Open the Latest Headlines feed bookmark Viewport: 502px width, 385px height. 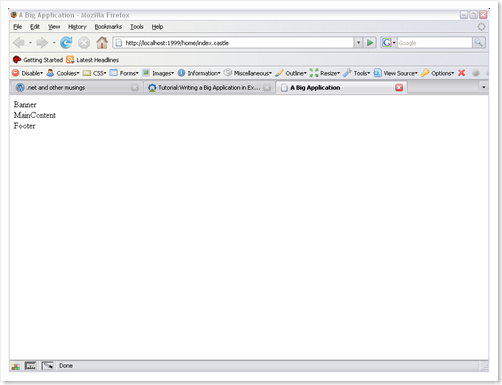coord(92,60)
